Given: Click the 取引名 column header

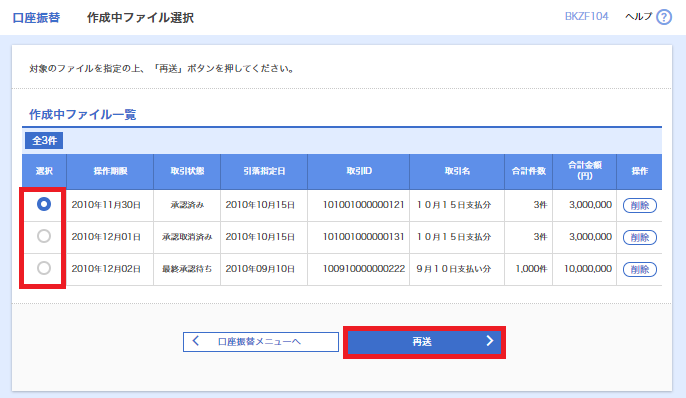Looking at the screenshot, I should (x=457, y=171).
